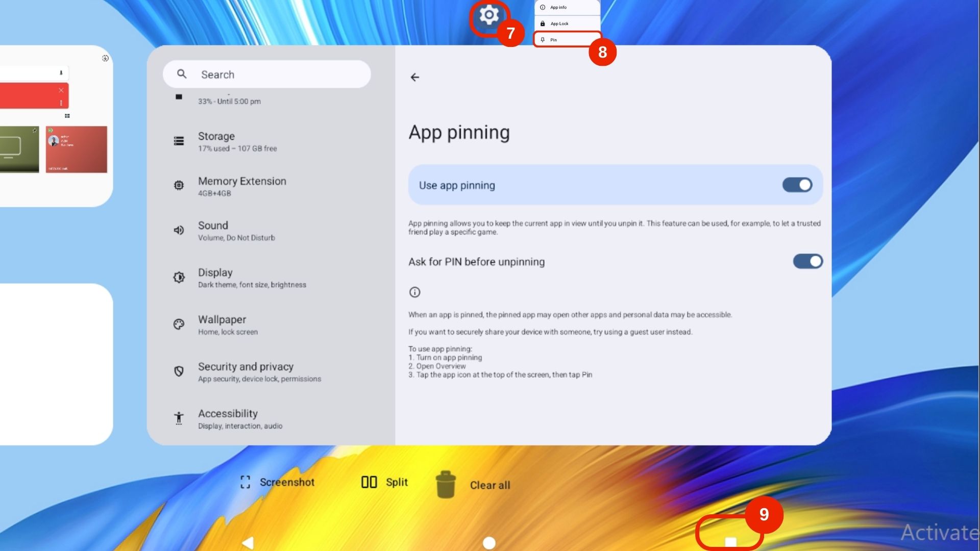
Task: Click the Security and privacy shield icon
Action: tap(179, 371)
